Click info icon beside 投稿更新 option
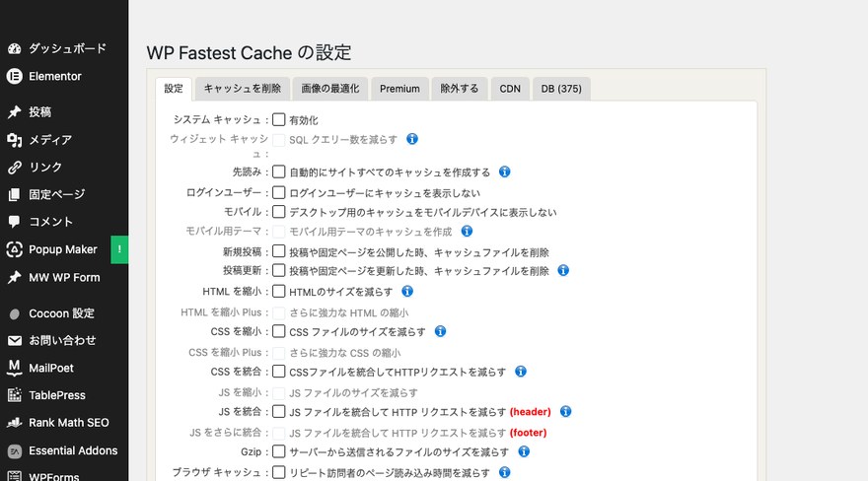 point(563,270)
